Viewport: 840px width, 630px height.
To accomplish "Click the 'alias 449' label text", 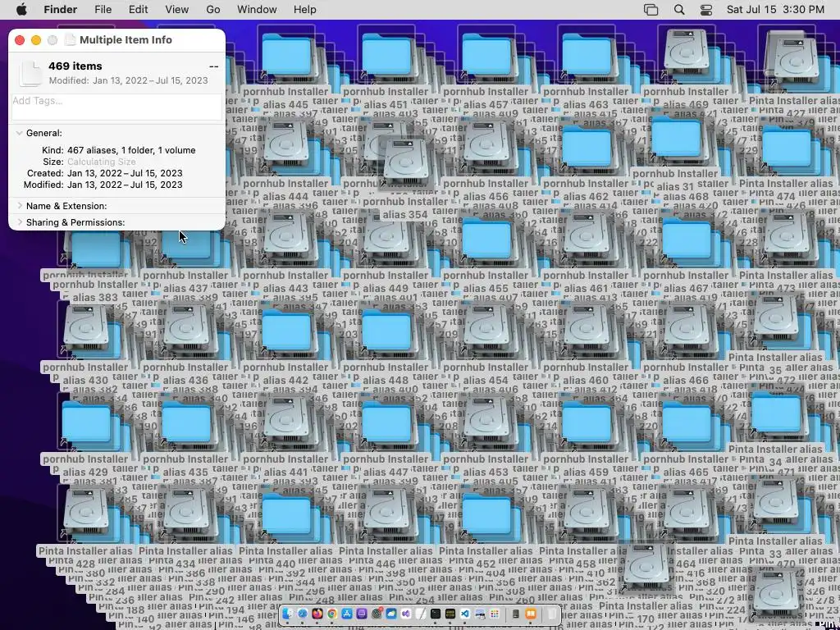I will (x=386, y=288).
